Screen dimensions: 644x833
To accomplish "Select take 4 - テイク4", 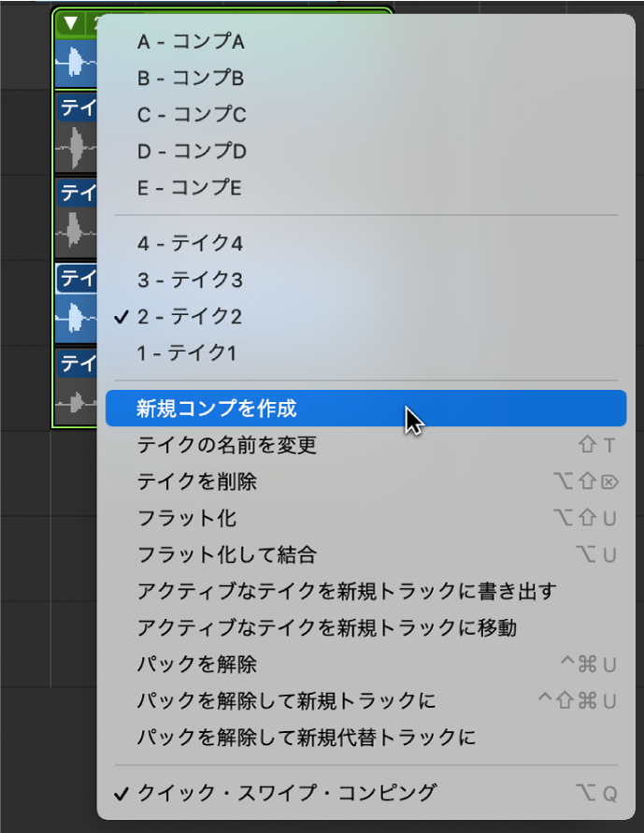I will (x=365, y=243).
